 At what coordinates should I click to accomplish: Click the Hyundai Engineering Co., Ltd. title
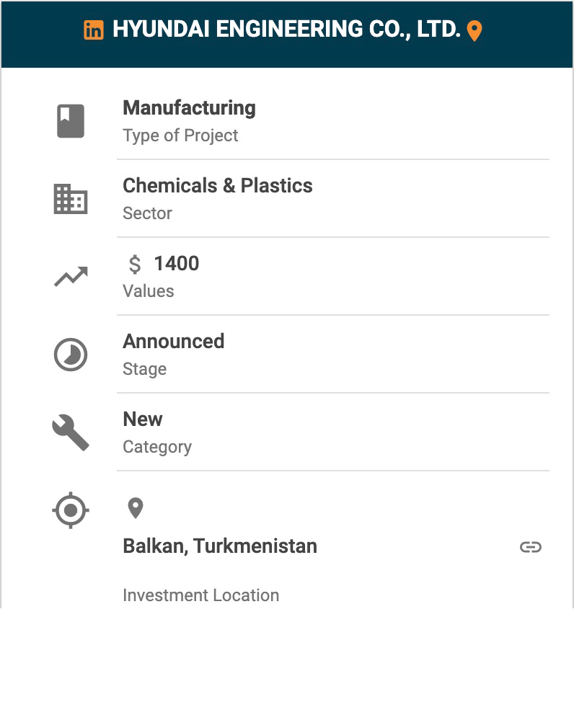point(286,30)
